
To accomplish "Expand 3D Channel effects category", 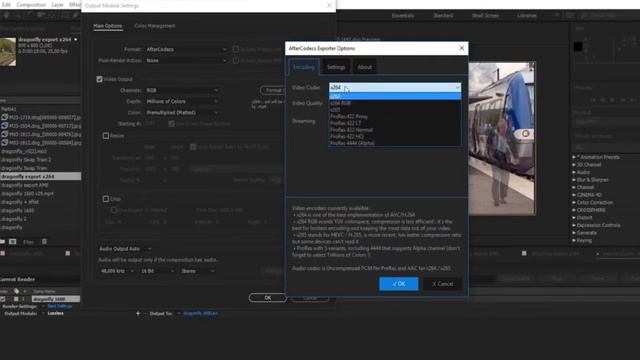I will pyautogui.click(x=574, y=165).
